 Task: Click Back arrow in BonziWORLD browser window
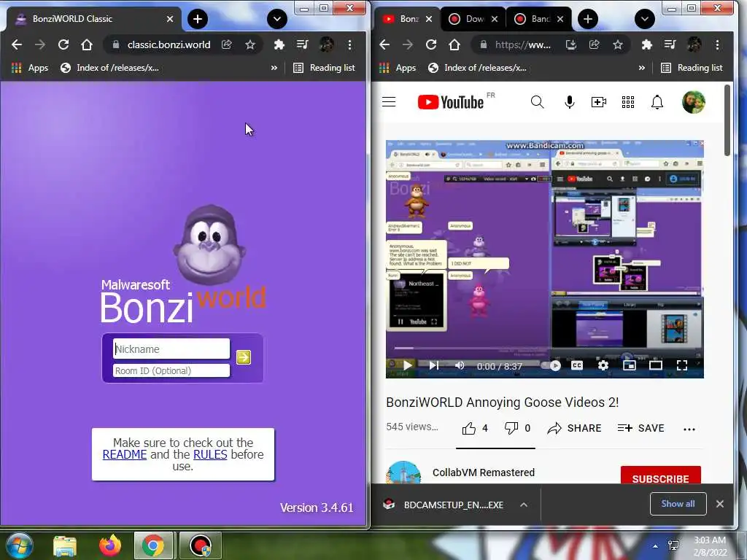(x=17, y=44)
